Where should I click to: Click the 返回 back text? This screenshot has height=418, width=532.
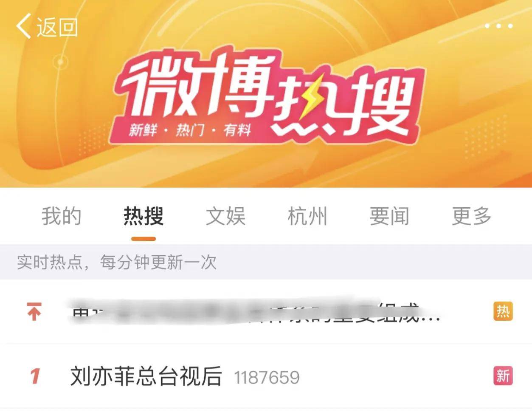tap(57, 27)
